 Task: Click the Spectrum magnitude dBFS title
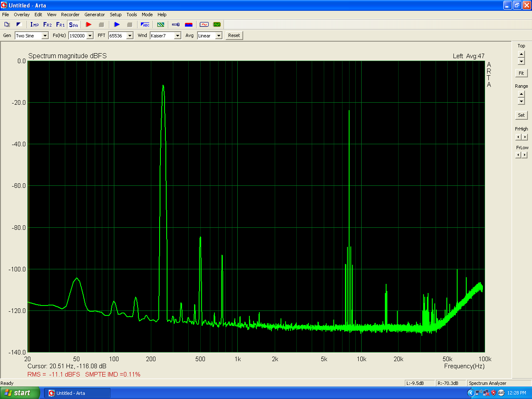[67, 56]
